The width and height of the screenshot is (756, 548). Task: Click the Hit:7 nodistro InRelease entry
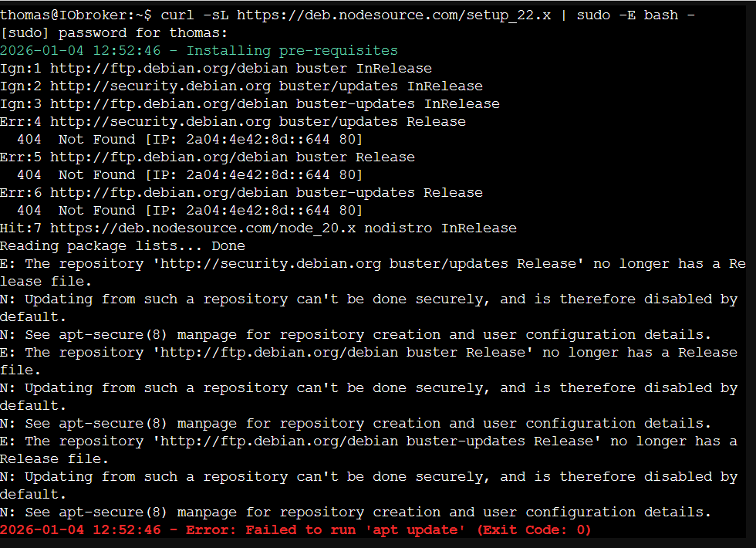click(x=255, y=228)
